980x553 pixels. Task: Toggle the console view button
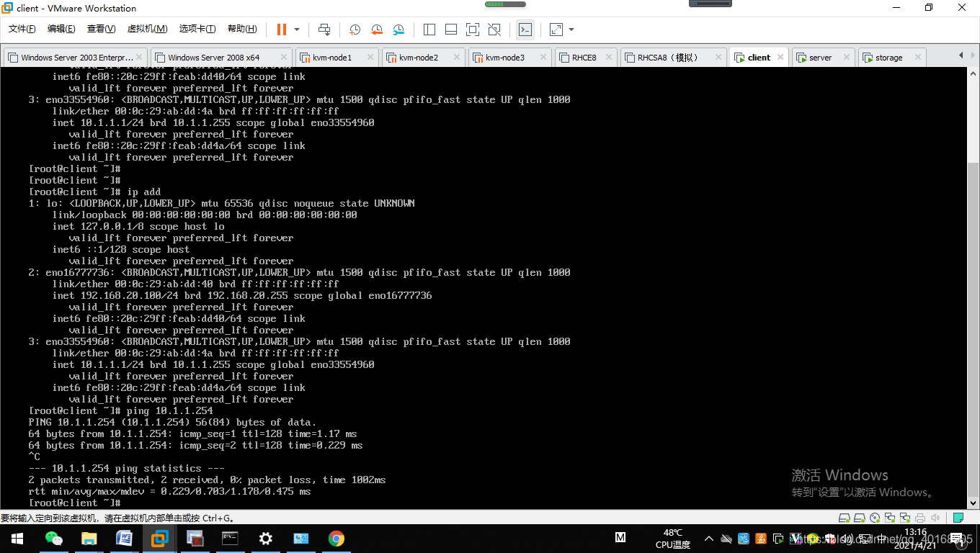pyautogui.click(x=525, y=30)
